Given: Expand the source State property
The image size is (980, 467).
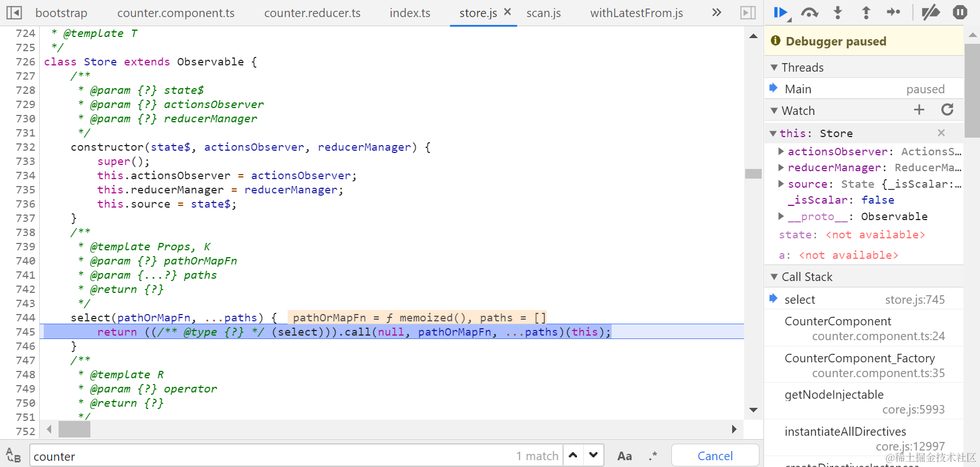Looking at the screenshot, I should (x=781, y=184).
